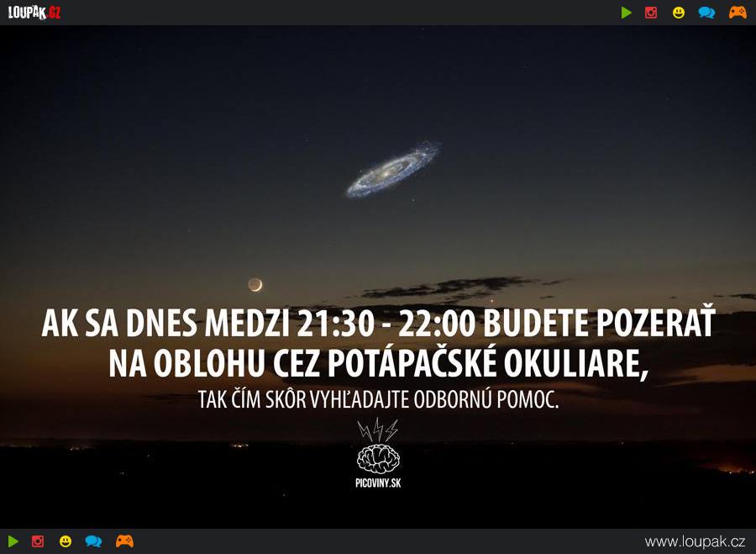The height and width of the screenshot is (554, 756).
Task: Click the headline text starting 'AK SA DNES MEDZI'
Action: point(379,344)
